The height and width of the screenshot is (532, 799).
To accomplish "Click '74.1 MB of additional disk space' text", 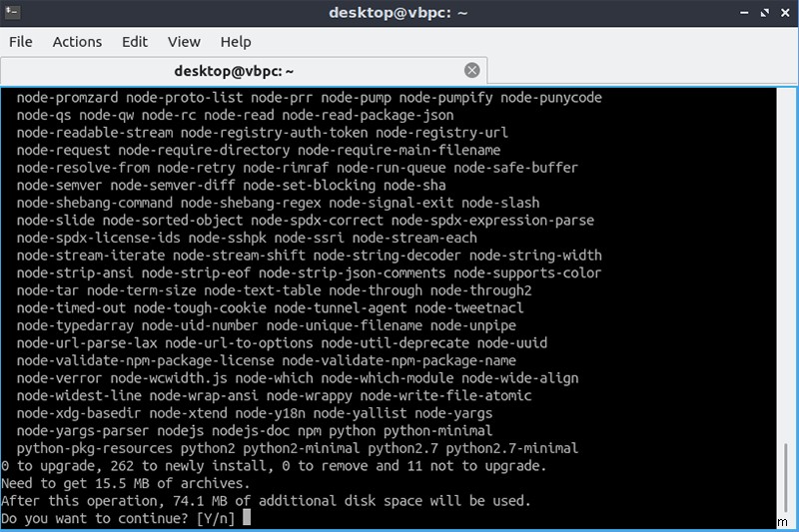I will tap(297, 501).
